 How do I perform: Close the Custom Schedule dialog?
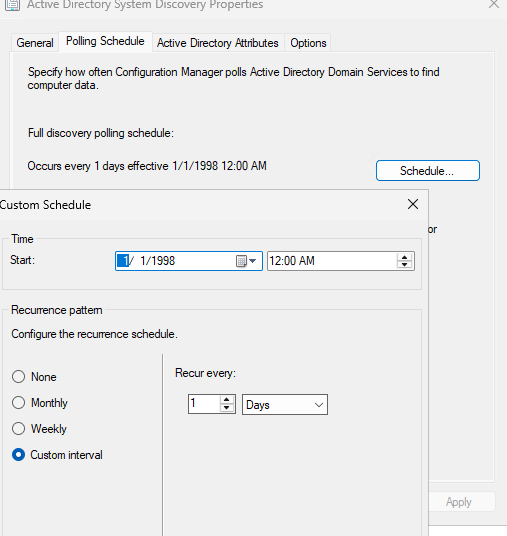click(413, 204)
